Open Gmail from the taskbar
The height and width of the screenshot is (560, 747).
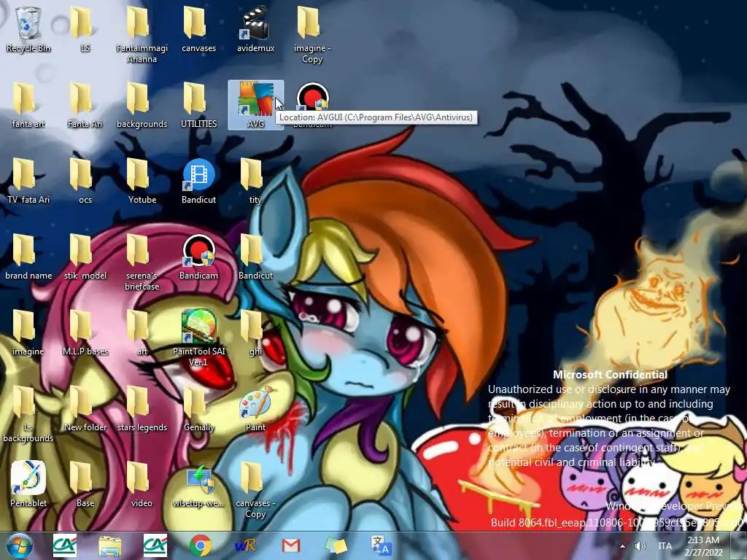pos(291,545)
